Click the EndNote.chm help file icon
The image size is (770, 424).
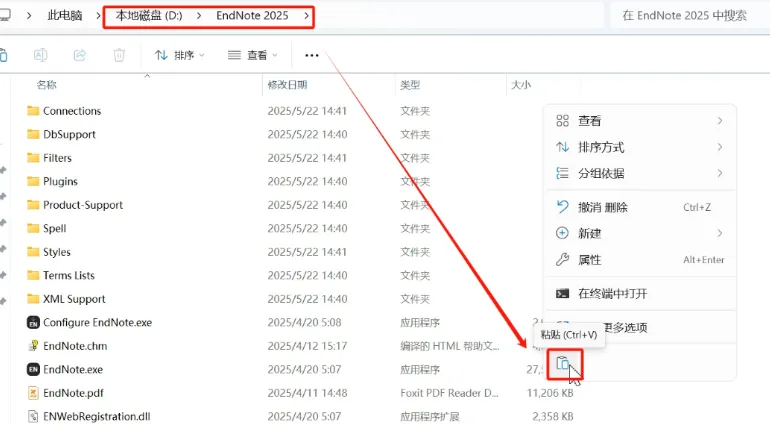point(33,346)
